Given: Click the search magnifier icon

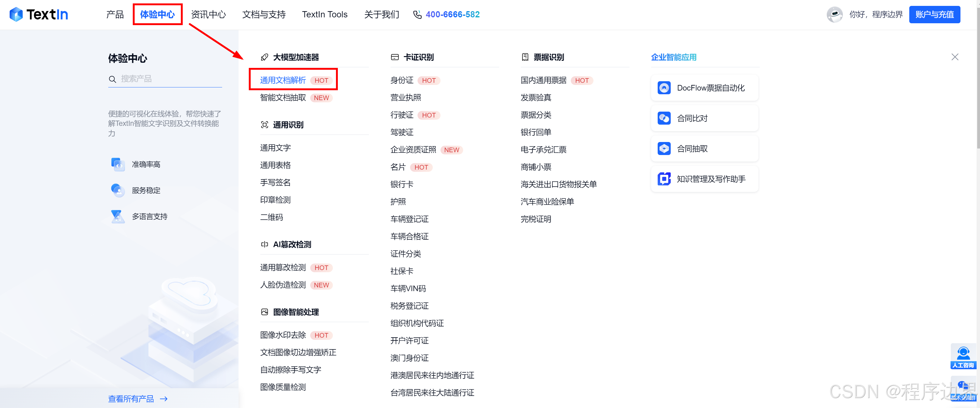Looking at the screenshot, I should pyautogui.click(x=112, y=79).
